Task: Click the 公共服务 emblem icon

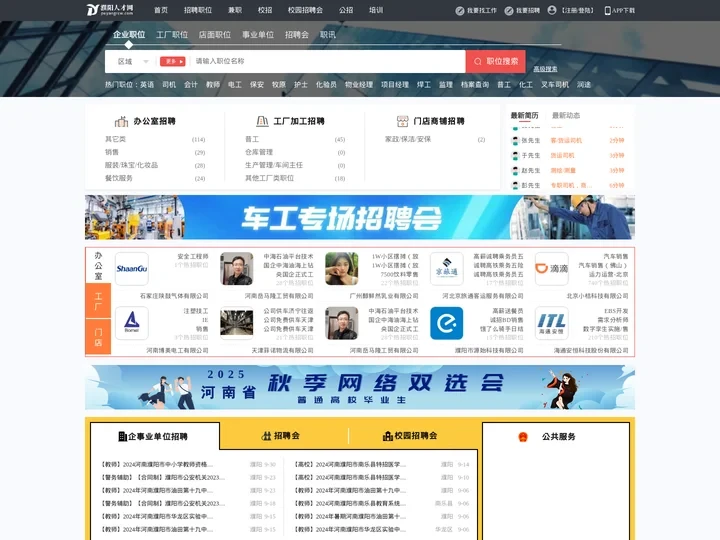Action: (523, 437)
